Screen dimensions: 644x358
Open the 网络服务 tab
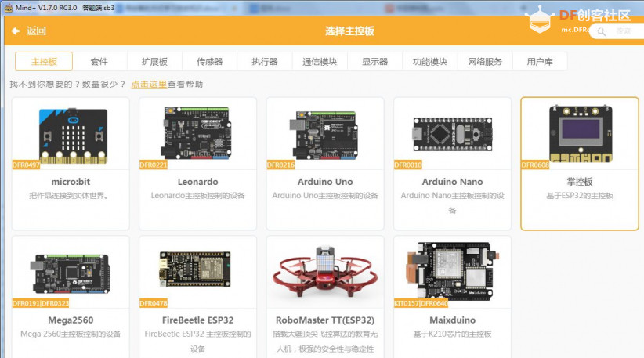coord(485,62)
